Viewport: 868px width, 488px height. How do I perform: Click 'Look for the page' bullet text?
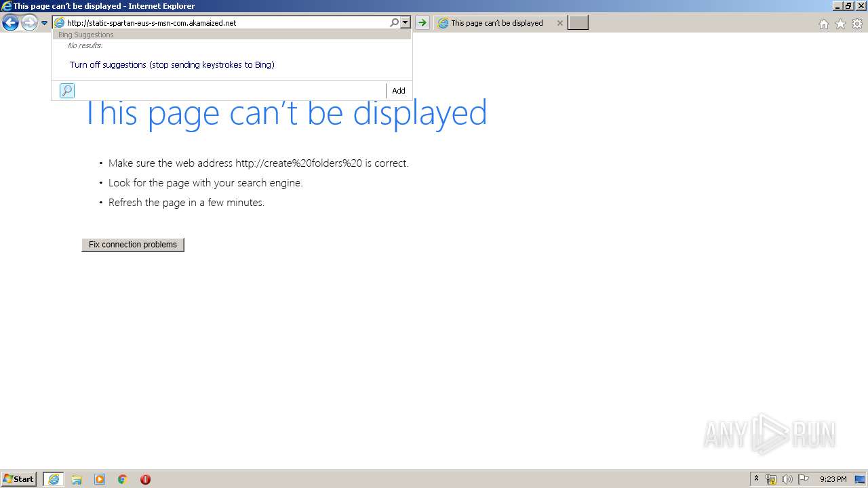pyautogui.click(x=205, y=183)
